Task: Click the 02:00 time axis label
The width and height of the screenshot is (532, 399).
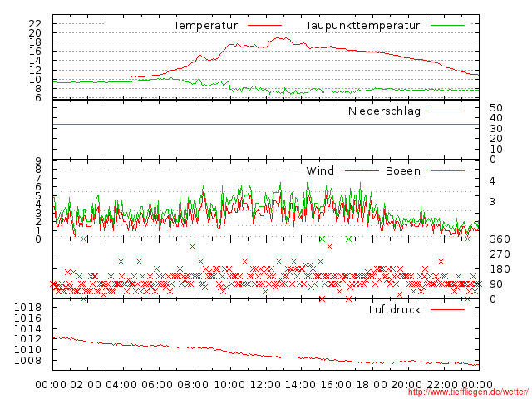Action: pos(86,385)
